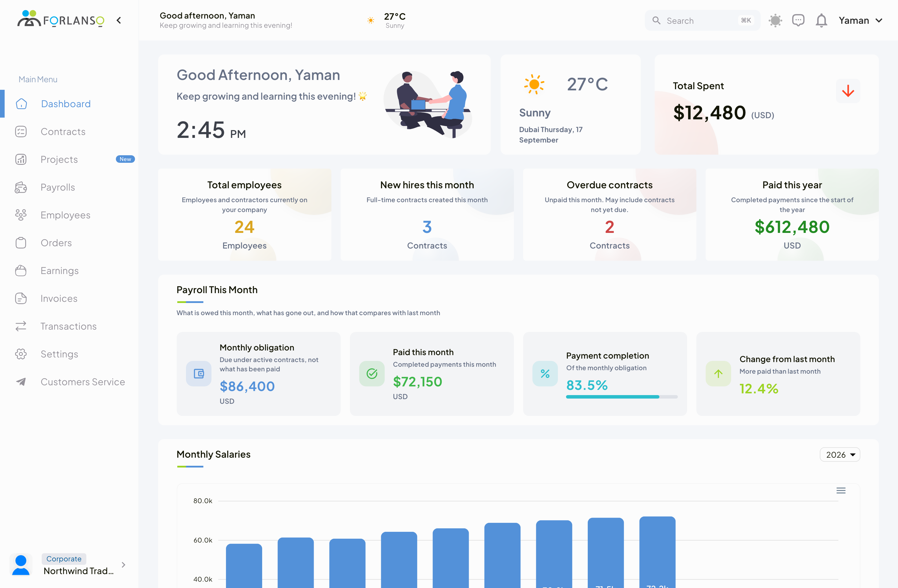This screenshot has height=588, width=898.
Task: Click the Monthly Salaries heading
Action: pyautogui.click(x=213, y=454)
